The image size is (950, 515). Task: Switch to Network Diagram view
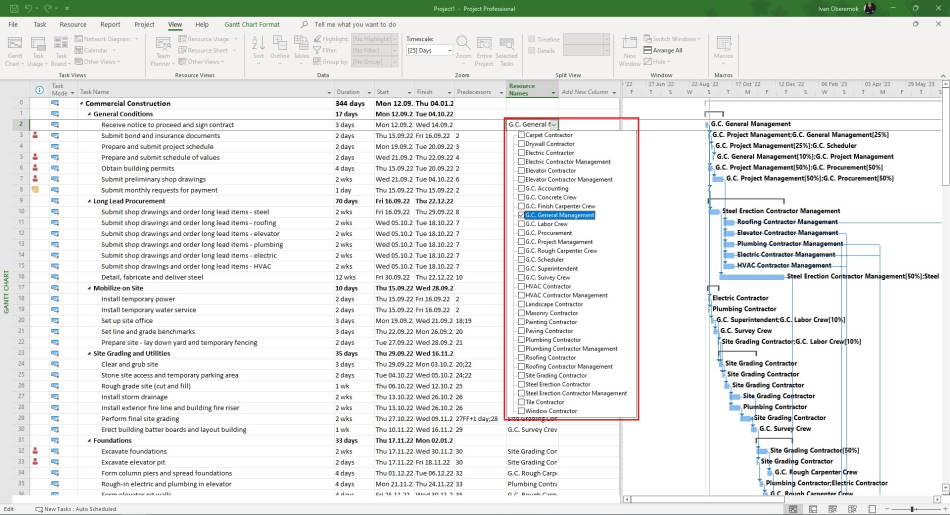[x=107, y=39]
